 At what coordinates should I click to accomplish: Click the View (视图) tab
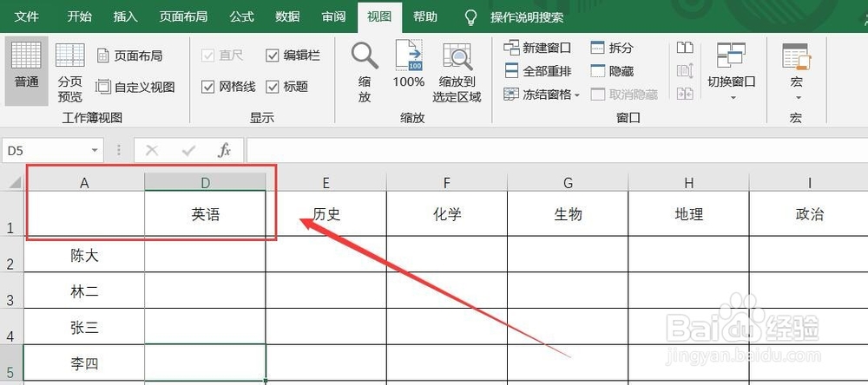click(379, 16)
